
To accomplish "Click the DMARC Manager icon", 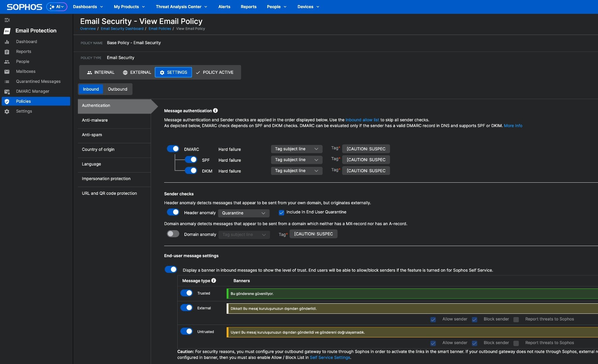I will point(7,92).
